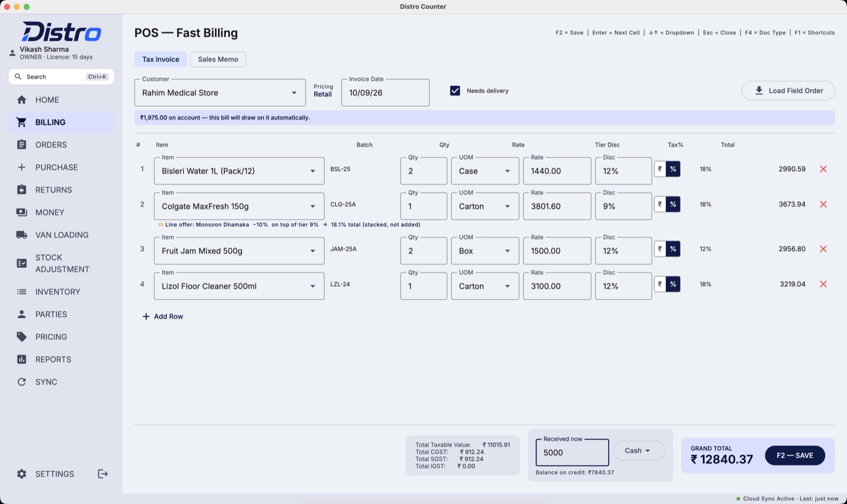Select percent discount for Colgate row

point(673,204)
